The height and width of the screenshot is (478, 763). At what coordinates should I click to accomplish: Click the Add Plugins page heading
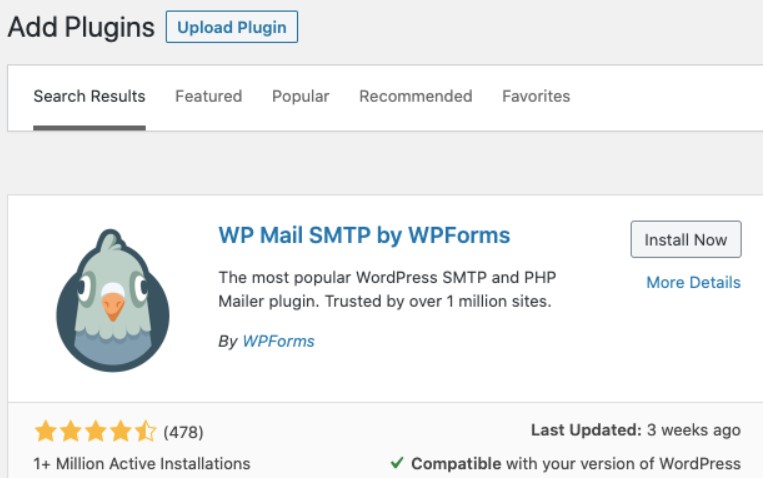(81, 27)
